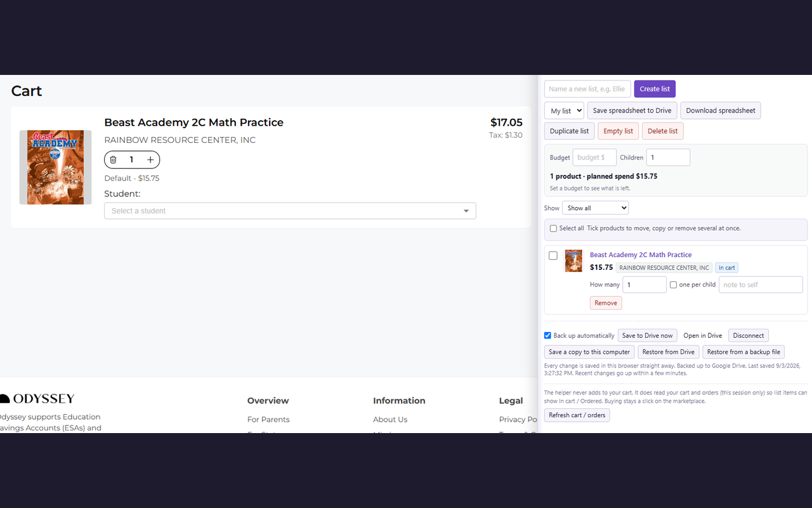Click the Odyssey logo in footer
812x508 pixels.
pos(37,399)
